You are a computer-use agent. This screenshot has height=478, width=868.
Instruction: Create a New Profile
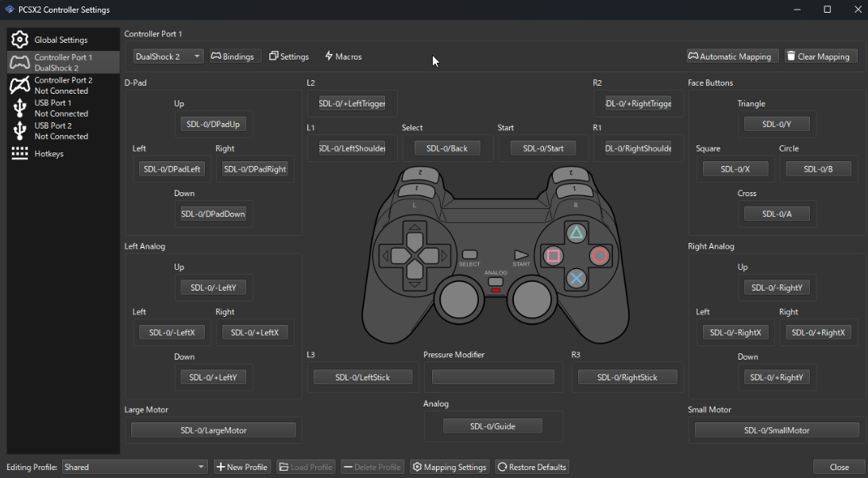242,467
